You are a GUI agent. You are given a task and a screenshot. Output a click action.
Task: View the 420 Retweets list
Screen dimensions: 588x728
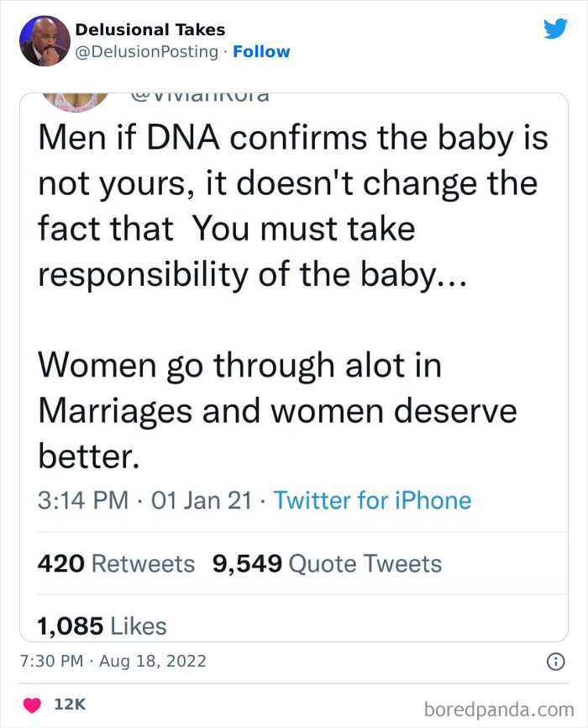point(116,563)
